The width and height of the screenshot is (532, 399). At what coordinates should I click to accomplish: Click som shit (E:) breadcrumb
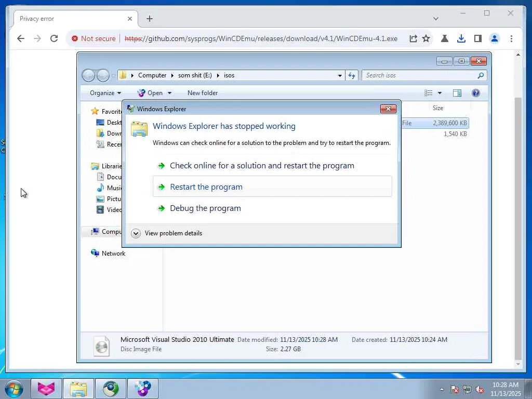point(195,75)
